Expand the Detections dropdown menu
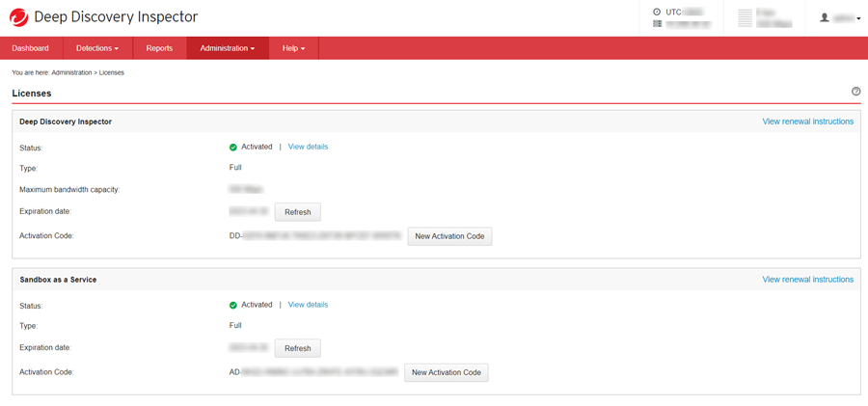 pyautogui.click(x=97, y=48)
